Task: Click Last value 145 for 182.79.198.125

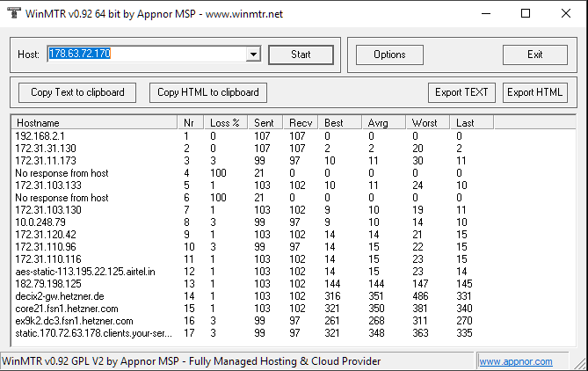Action: [464, 284]
